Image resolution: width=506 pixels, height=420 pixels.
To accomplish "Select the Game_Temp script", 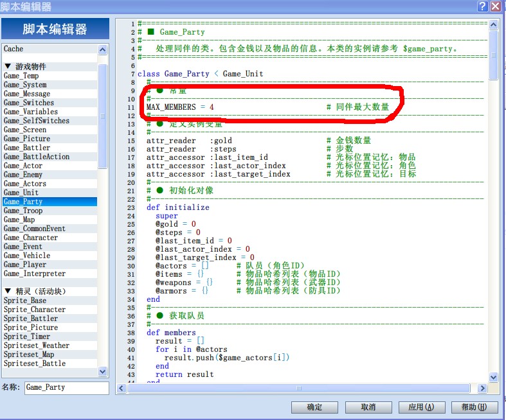I will [50, 76].
